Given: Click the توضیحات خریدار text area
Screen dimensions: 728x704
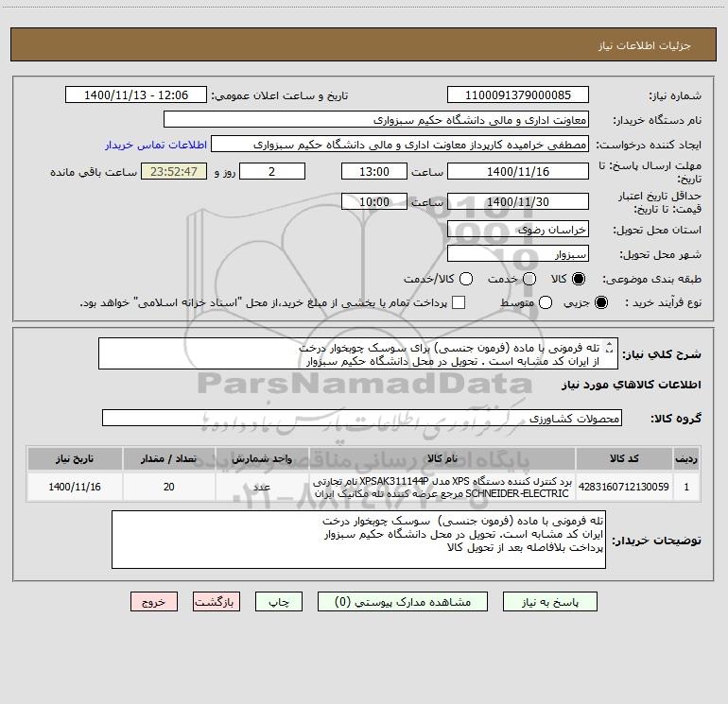Looking at the screenshot, I should [x=358, y=540].
